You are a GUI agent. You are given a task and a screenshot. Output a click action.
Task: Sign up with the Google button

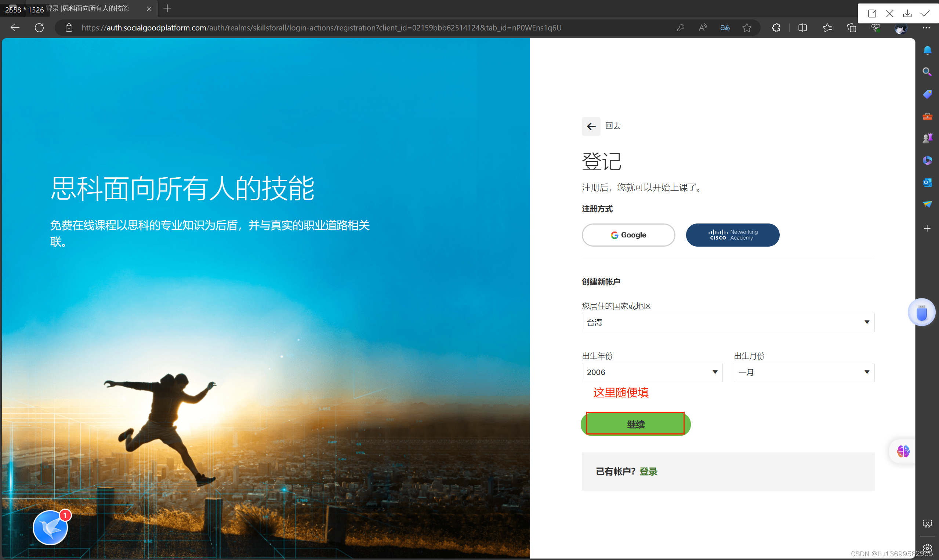tap(628, 235)
